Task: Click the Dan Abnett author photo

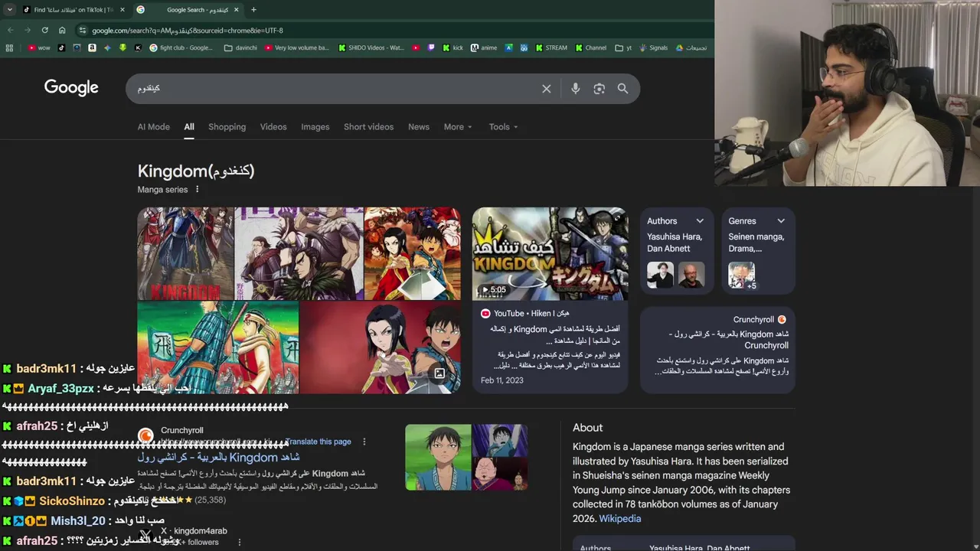Action: pyautogui.click(x=691, y=275)
